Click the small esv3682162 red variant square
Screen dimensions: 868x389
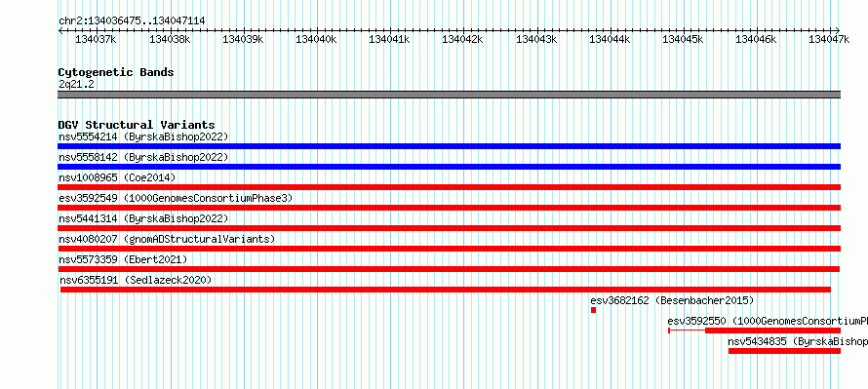click(593, 310)
